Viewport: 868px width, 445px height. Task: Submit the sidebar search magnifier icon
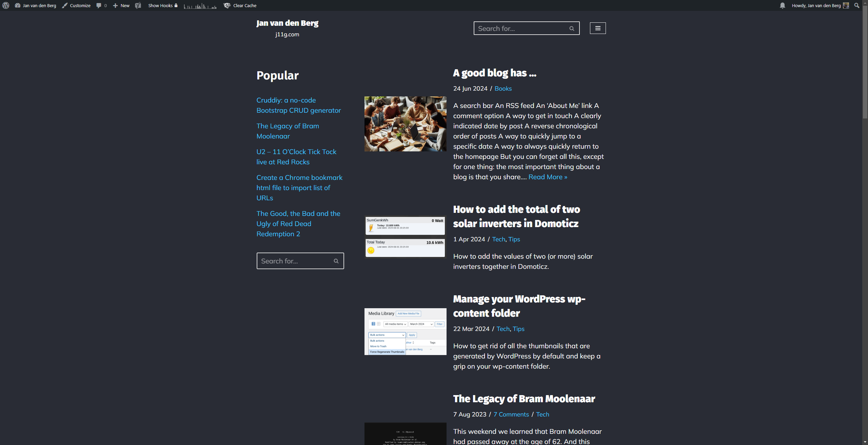(336, 261)
